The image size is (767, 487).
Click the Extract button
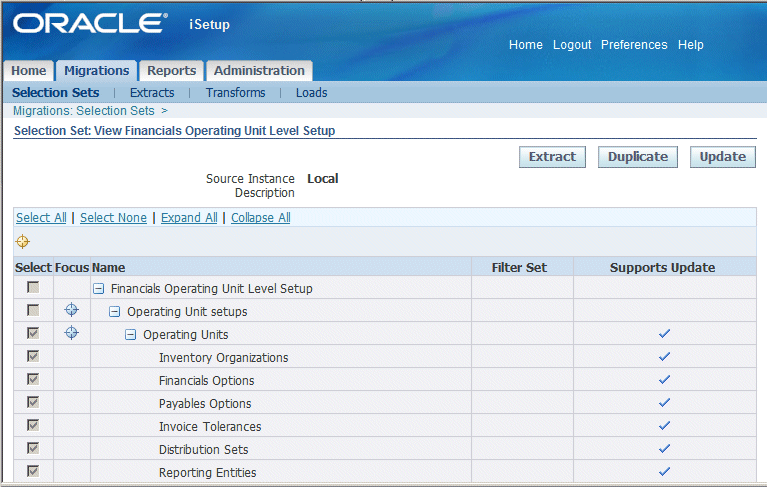[552, 157]
